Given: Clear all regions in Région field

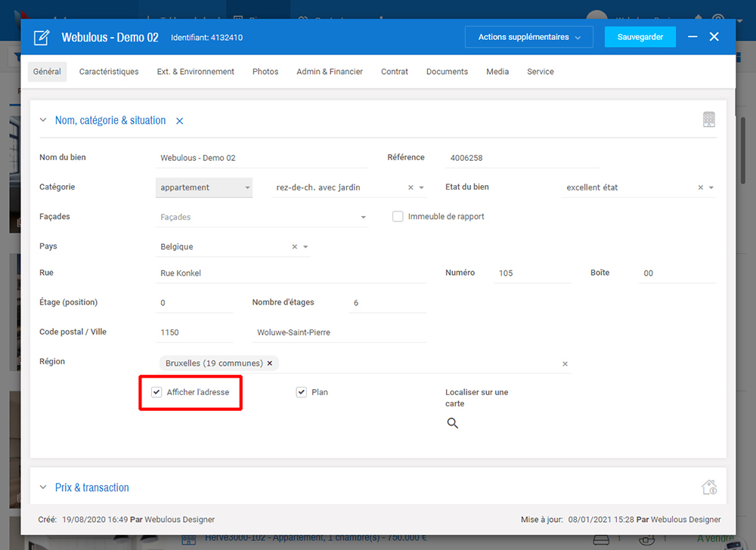Looking at the screenshot, I should [x=565, y=363].
